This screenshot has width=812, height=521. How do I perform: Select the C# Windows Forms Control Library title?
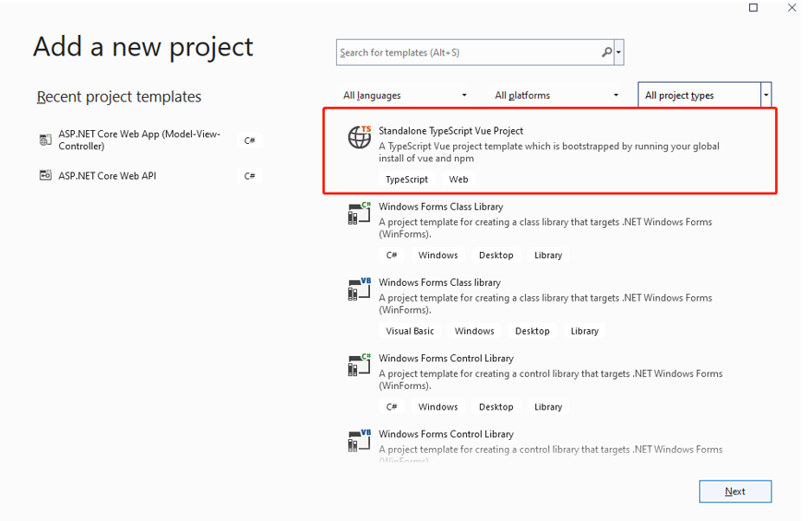446,358
